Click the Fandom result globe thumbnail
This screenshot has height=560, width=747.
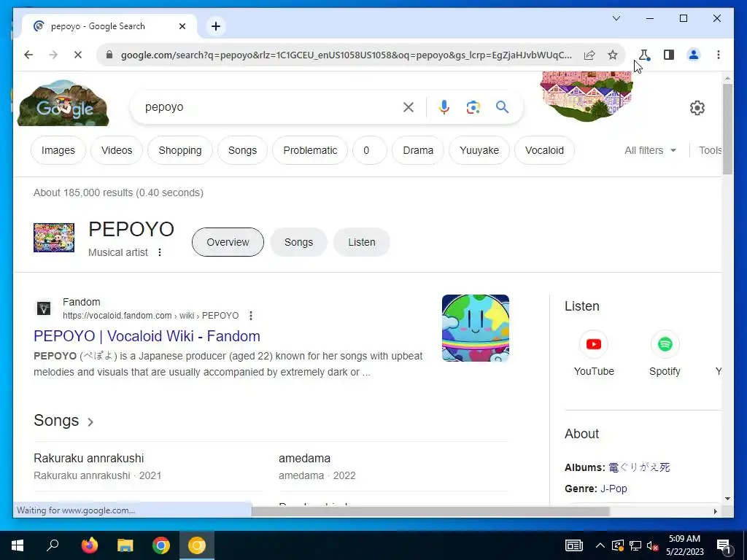[476, 328]
